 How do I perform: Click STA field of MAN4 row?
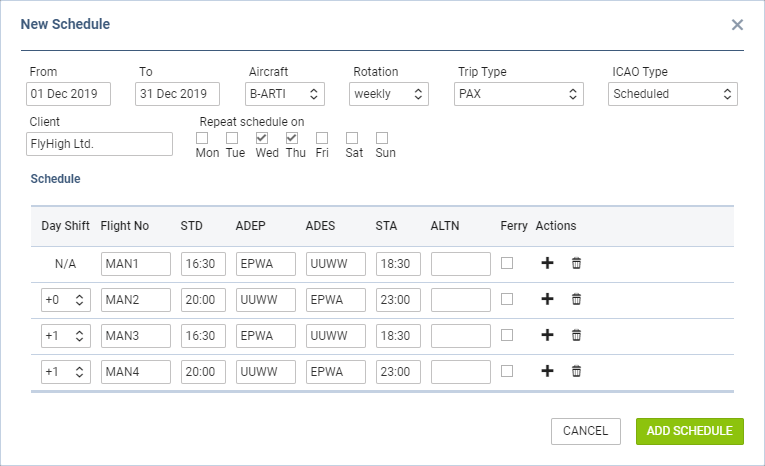click(x=399, y=372)
